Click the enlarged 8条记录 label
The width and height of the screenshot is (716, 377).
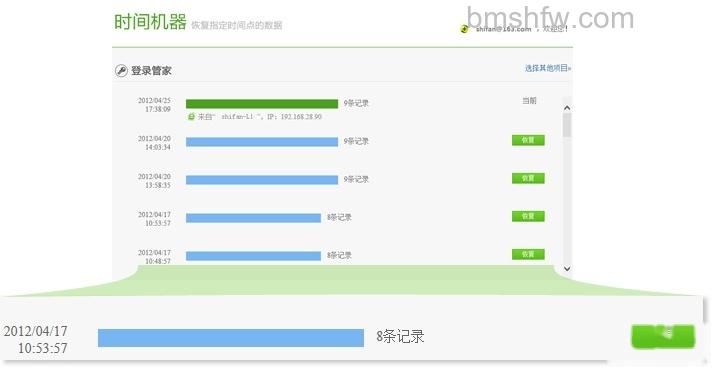coord(400,336)
